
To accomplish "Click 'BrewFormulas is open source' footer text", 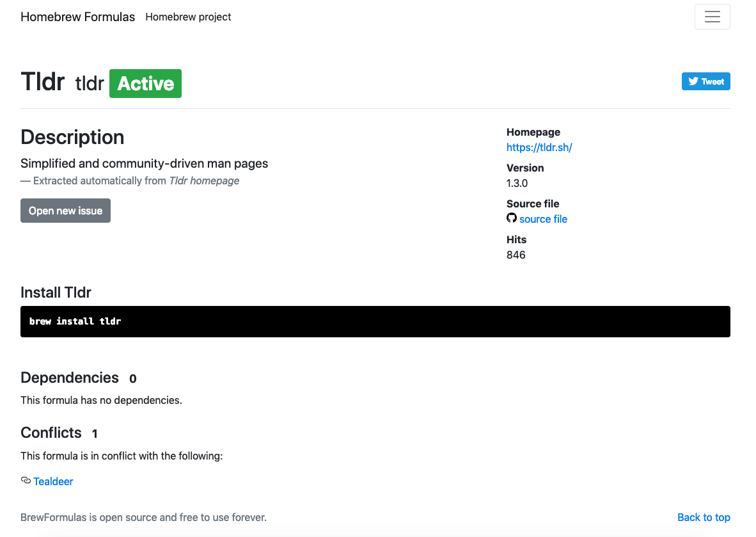I will pos(143,517).
